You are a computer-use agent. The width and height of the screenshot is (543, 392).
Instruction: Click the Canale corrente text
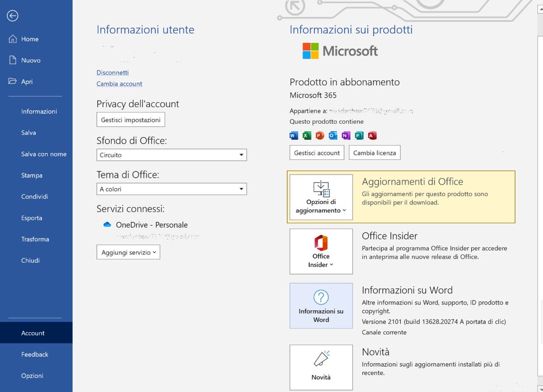coord(384,332)
